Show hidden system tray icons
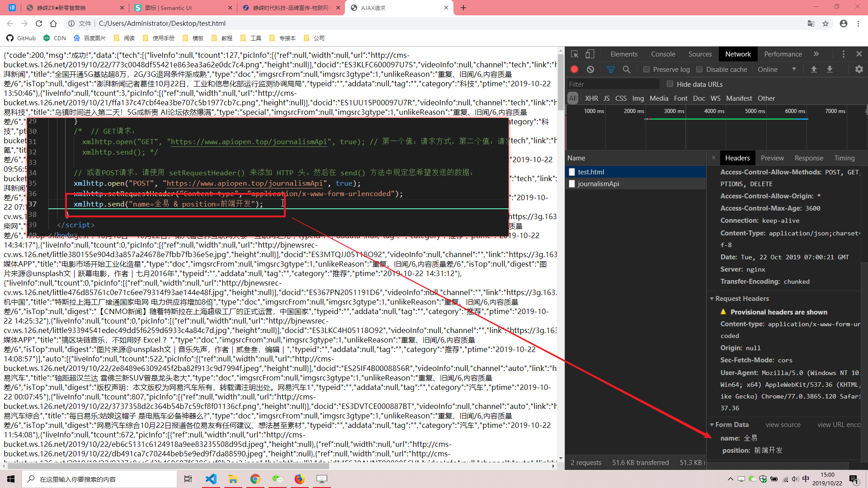868x488 pixels. [x=731, y=479]
